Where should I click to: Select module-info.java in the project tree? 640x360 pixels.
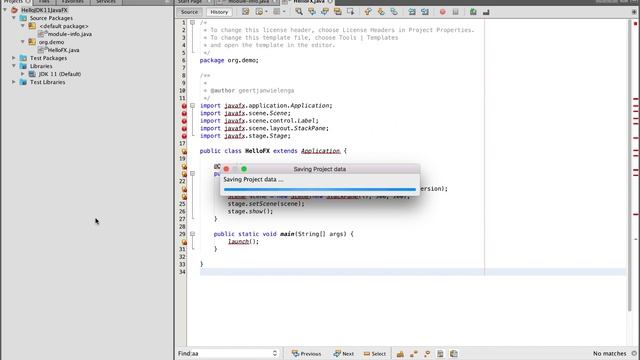tap(65, 34)
